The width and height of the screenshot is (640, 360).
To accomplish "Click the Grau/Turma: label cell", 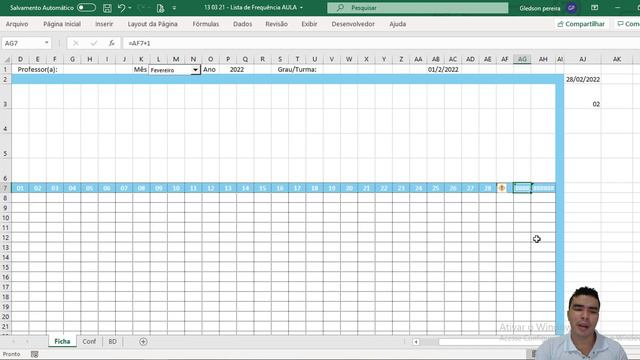I will point(297,69).
